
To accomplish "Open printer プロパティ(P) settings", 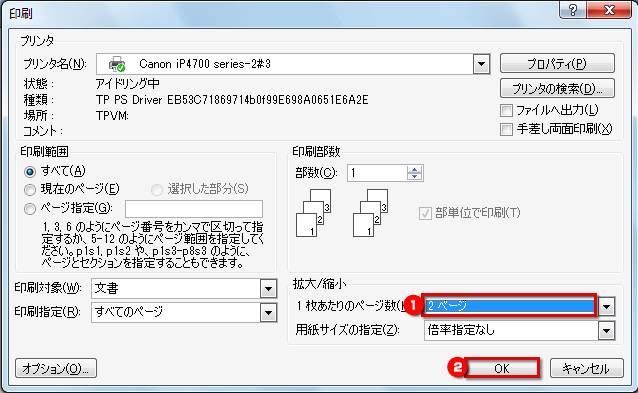I will pos(557,63).
